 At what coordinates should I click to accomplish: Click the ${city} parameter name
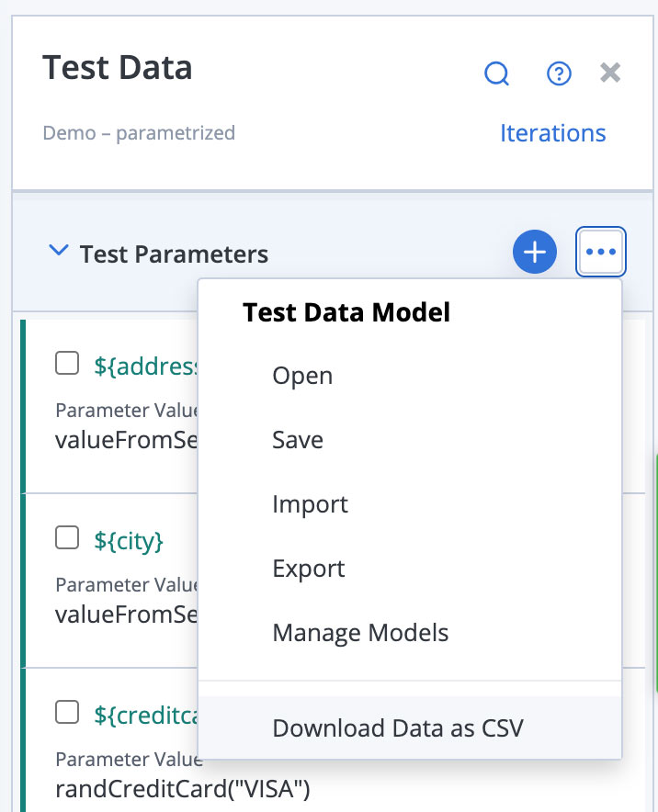tap(129, 541)
